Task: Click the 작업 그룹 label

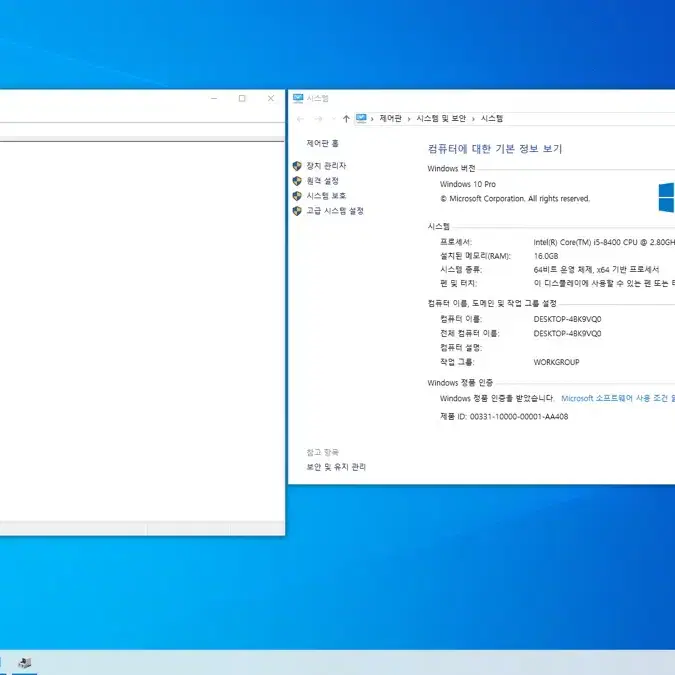Action: 457,362
